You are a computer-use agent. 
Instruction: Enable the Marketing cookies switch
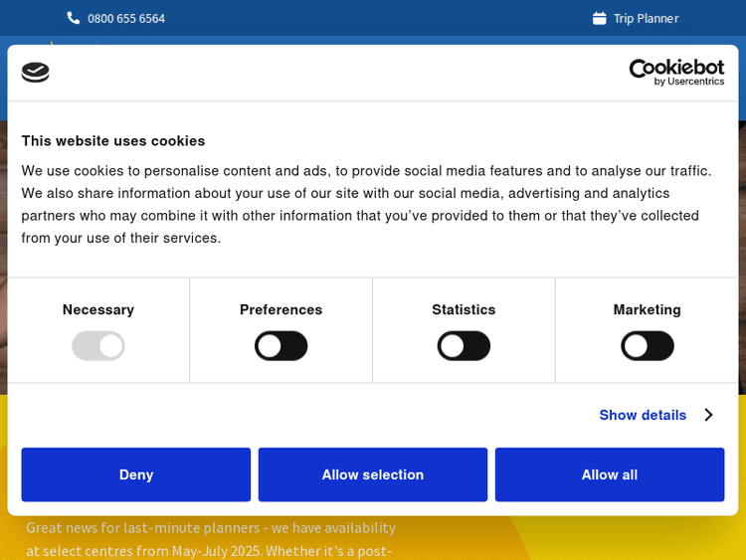pos(648,346)
